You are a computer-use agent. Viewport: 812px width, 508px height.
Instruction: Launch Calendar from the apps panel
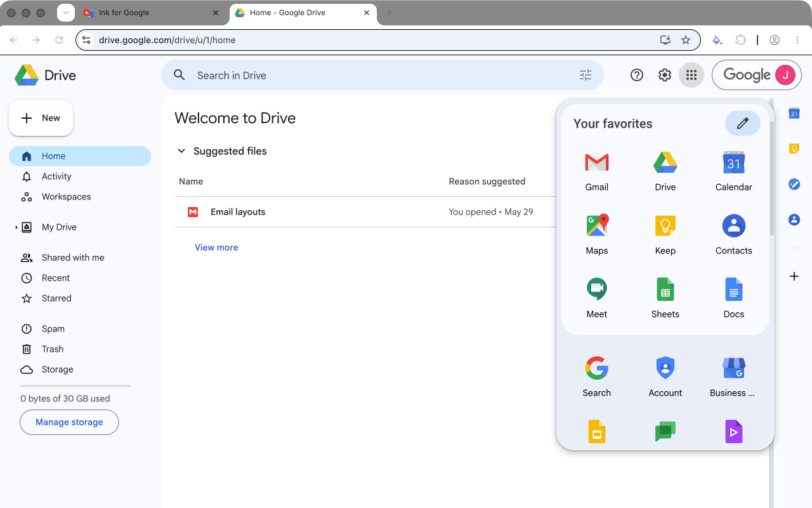pyautogui.click(x=734, y=171)
